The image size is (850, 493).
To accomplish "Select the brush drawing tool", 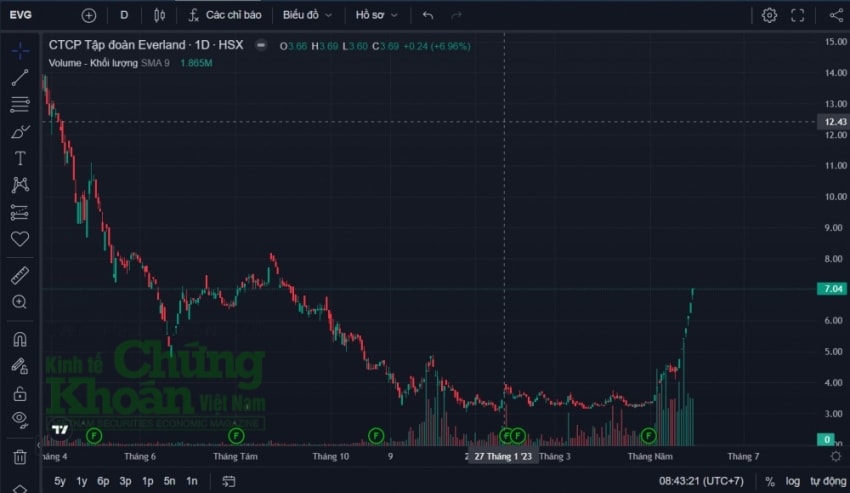I will tap(20, 132).
